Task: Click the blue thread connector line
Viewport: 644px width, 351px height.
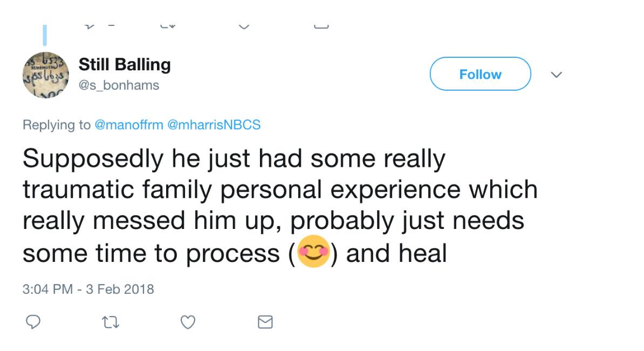Action: pyautogui.click(x=45, y=34)
